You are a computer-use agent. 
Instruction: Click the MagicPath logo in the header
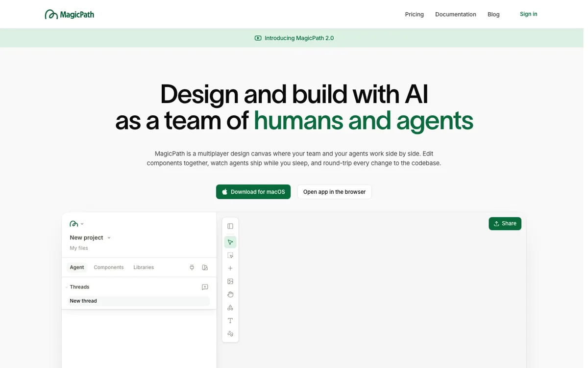point(69,14)
